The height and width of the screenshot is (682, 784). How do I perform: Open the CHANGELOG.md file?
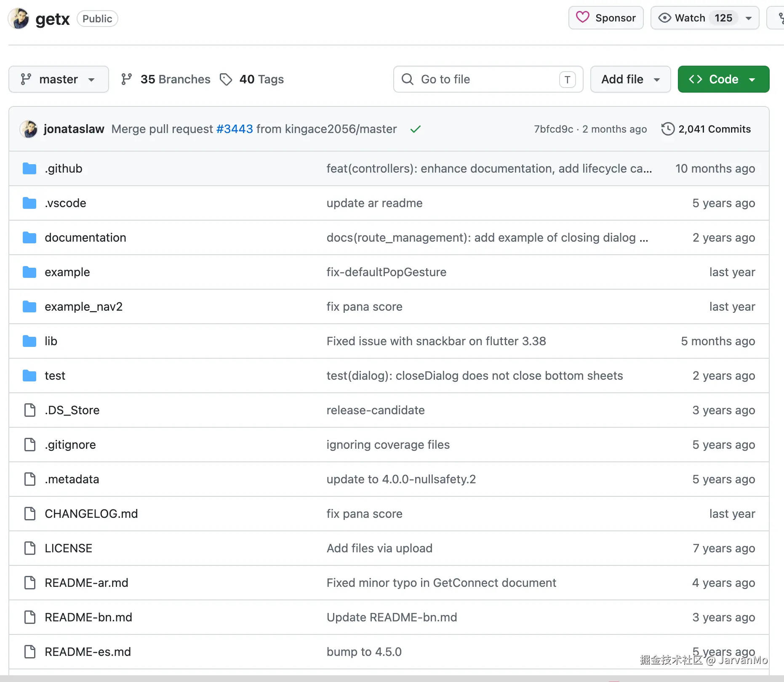tap(91, 514)
